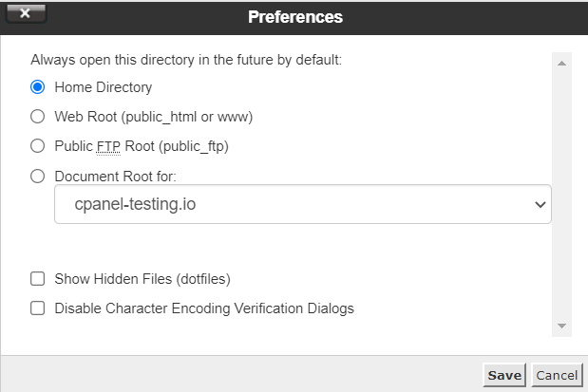Click the 'Public FTP Root (public_ftp)' label text
Viewport: 588px width, 392px height.
[x=142, y=146]
